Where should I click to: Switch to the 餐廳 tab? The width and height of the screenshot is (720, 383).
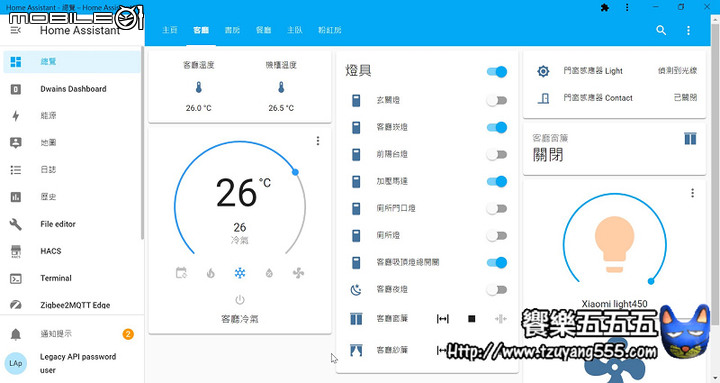[263, 30]
